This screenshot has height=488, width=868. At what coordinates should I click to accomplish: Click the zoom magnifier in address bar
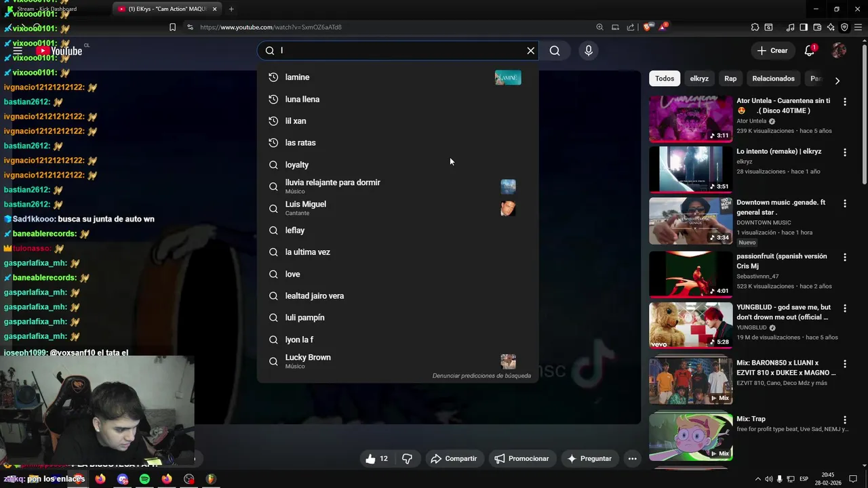tap(599, 27)
